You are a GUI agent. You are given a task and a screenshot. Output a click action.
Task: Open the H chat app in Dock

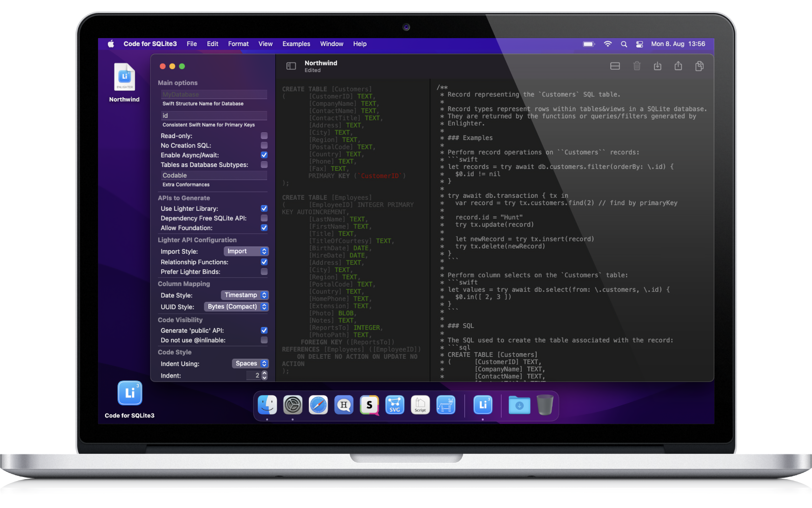tap(344, 405)
